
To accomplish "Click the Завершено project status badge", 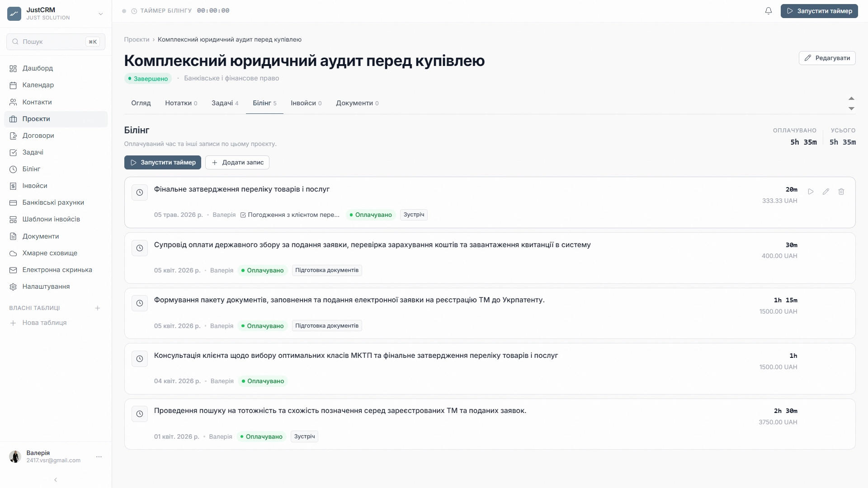I will [x=148, y=79].
